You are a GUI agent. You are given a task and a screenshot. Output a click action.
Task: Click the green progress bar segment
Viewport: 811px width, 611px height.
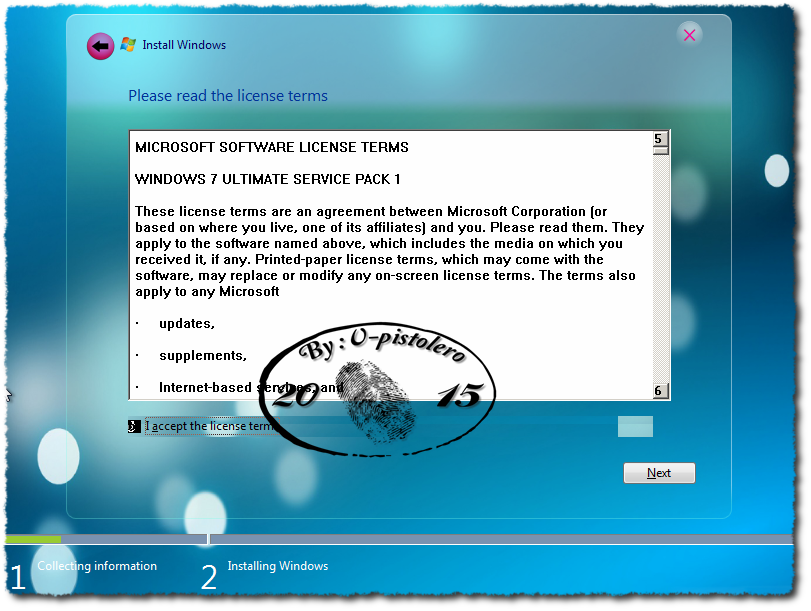(32, 539)
